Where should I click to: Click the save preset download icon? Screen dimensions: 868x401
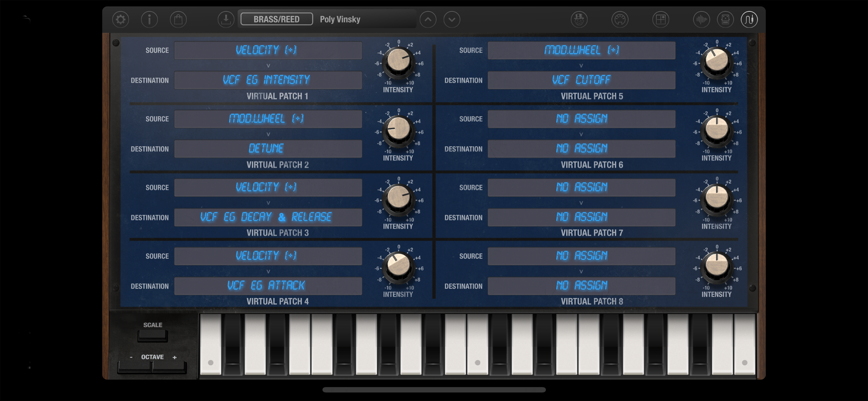pyautogui.click(x=226, y=20)
